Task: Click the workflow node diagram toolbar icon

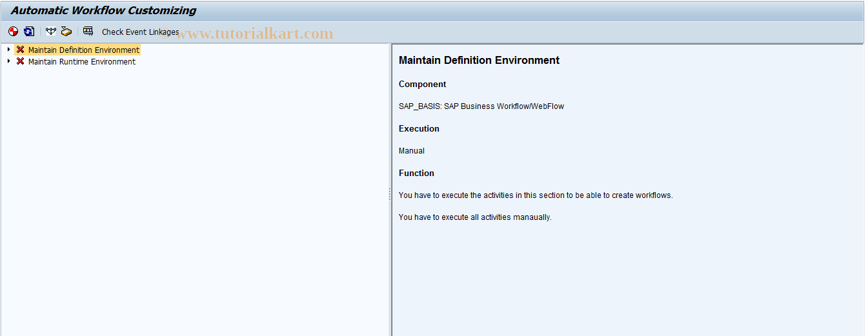Action: 51,32
